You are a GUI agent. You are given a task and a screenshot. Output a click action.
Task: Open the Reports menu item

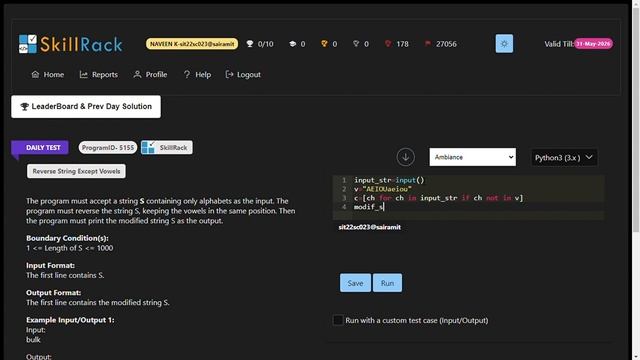(x=99, y=75)
